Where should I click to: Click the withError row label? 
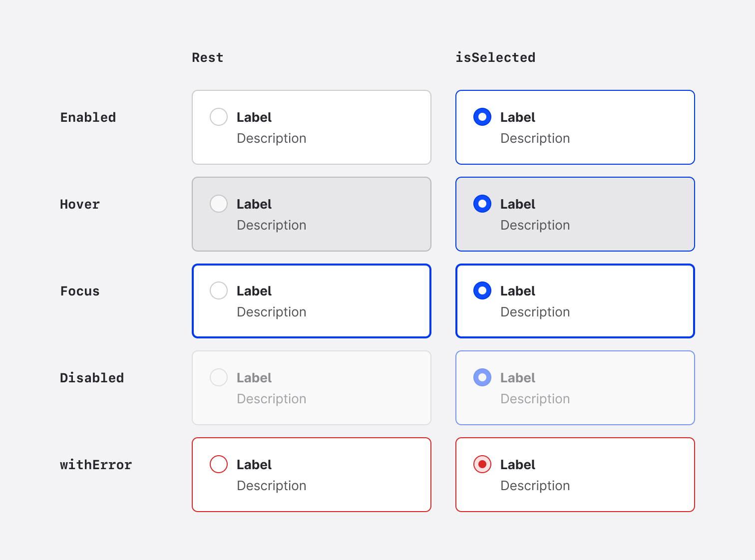(x=96, y=465)
